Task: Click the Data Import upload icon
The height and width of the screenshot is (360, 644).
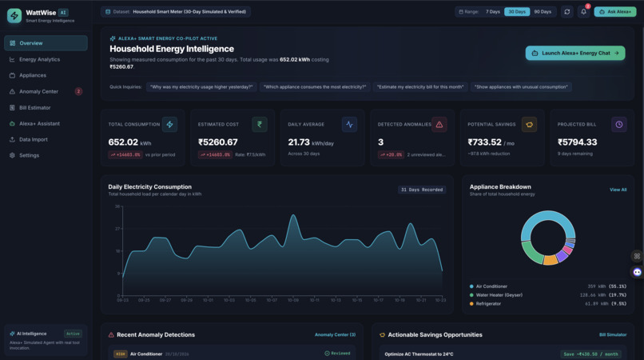Action: coord(12,139)
